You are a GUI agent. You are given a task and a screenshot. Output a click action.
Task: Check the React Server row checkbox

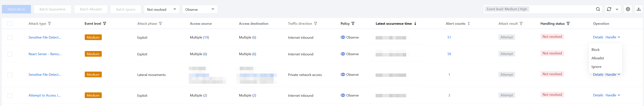click(x=10, y=54)
